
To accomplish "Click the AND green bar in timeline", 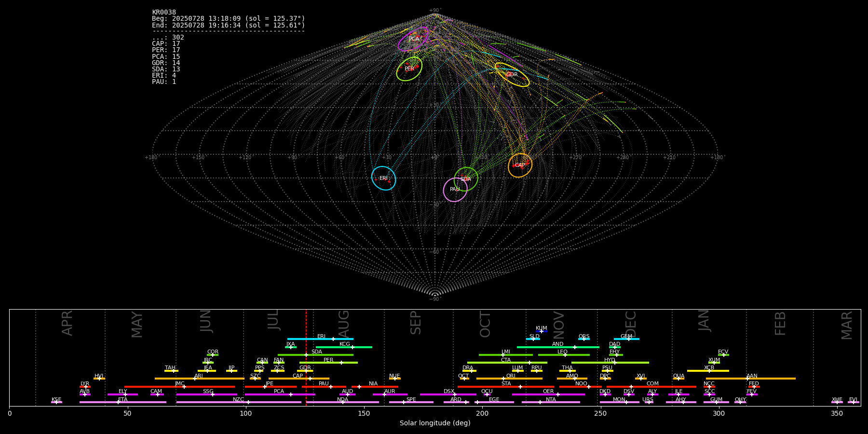I will click(558, 347).
